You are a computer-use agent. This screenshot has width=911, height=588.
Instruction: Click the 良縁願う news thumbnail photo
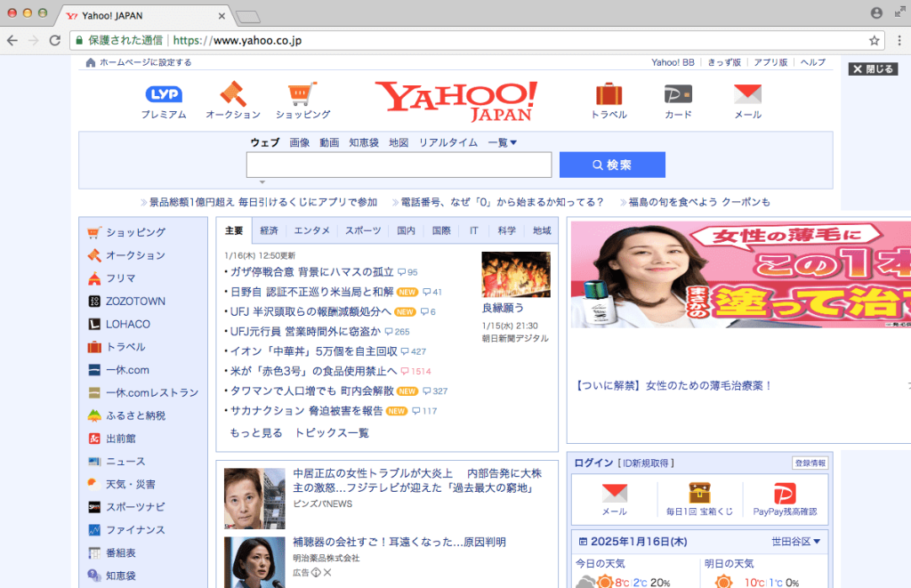tap(516, 274)
